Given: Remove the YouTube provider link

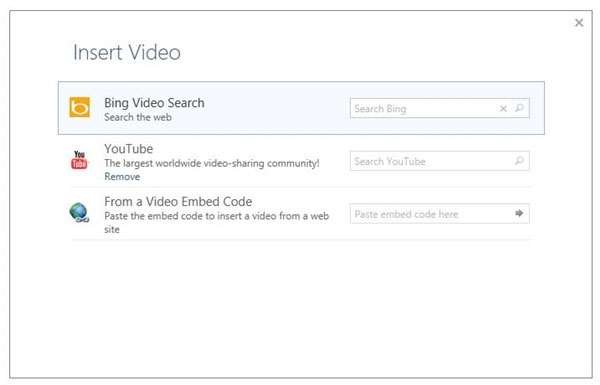Looking at the screenshot, I should pos(122,176).
